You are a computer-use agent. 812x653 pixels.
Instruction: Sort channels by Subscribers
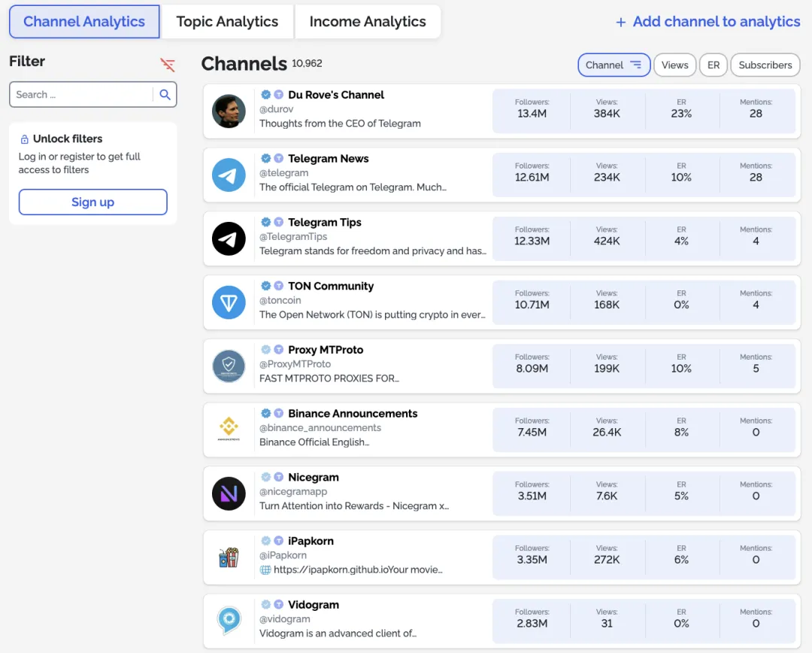pos(765,65)
